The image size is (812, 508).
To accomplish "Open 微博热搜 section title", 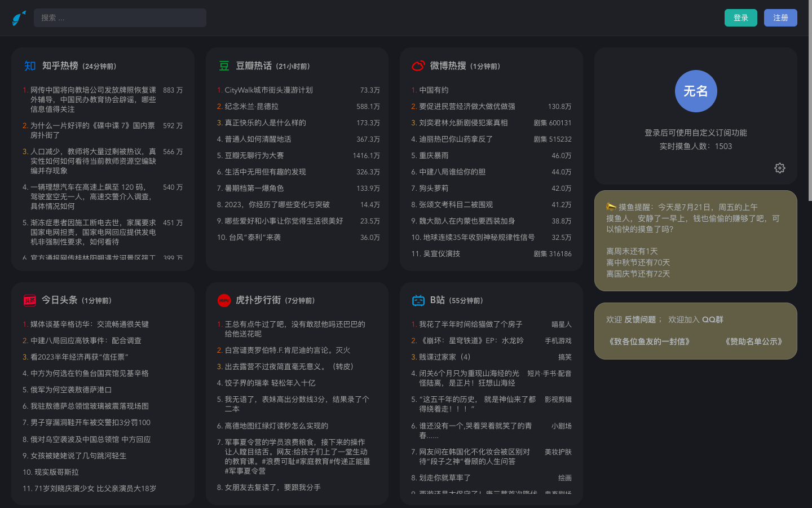I will 448,65.
